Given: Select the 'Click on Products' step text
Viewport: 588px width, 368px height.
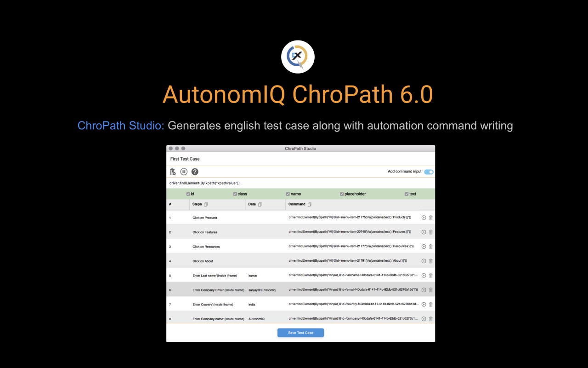Looking at the screenshot, I should [205, 218].
